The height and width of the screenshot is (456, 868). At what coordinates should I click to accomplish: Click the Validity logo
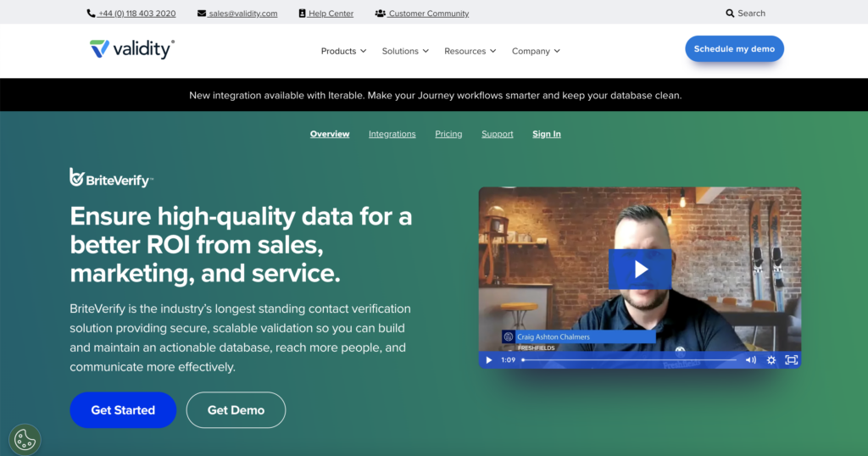(132, 49)
